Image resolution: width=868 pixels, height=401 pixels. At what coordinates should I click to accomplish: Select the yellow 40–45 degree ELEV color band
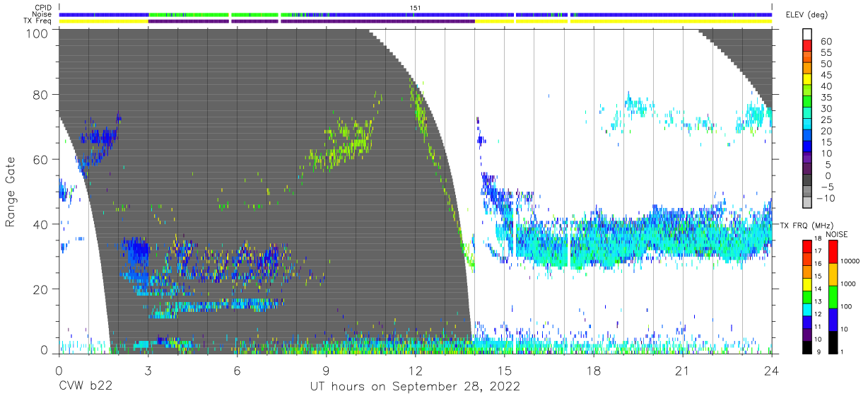(x=808, y=80)
